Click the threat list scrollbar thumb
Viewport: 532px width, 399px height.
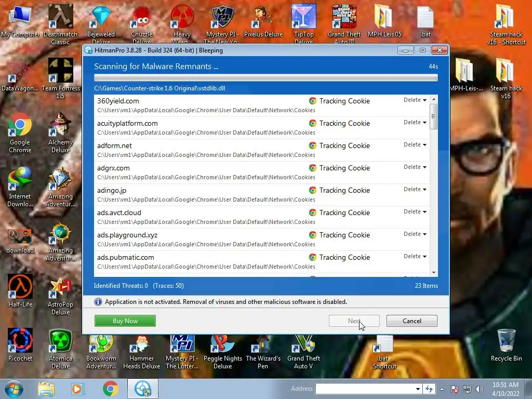tap(433, 116)
